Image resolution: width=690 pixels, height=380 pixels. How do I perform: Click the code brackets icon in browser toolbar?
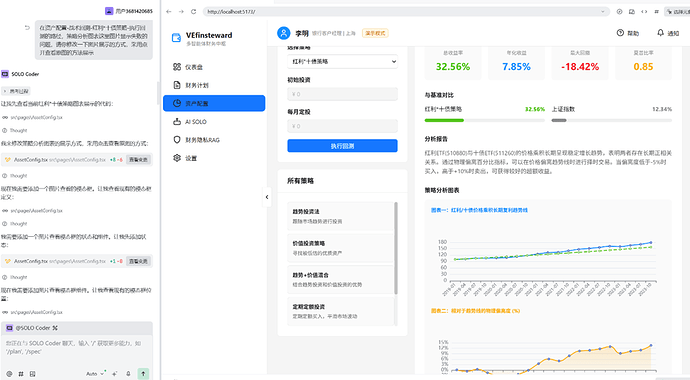tap(644, 11)
